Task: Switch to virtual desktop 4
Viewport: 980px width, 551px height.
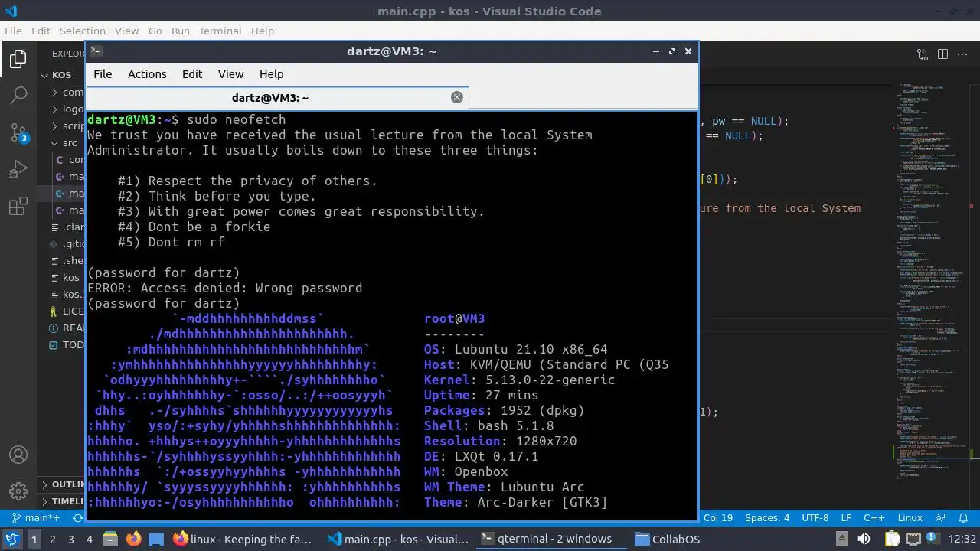Action: [89, 539]
